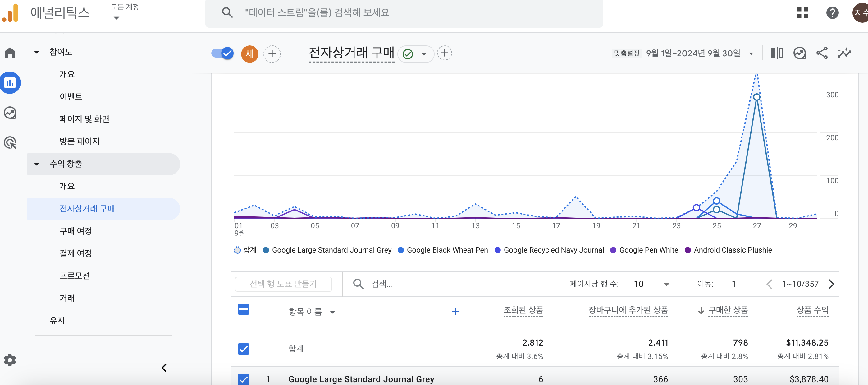Click Google Pen White legend dot
The height and width of the screenshot is (385, 868).
click(x=613, y=250)
